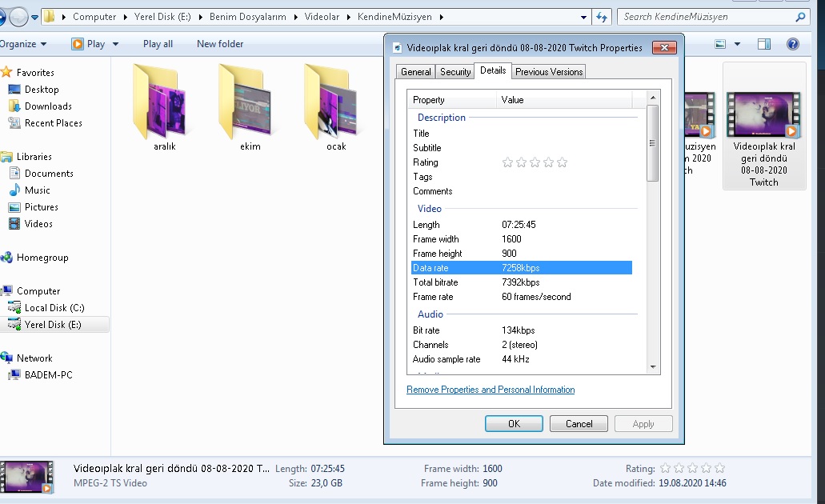This screenshot has width=825, height=504.
Task: Select the Frame rate row
Action: click(x=521, y=297)
